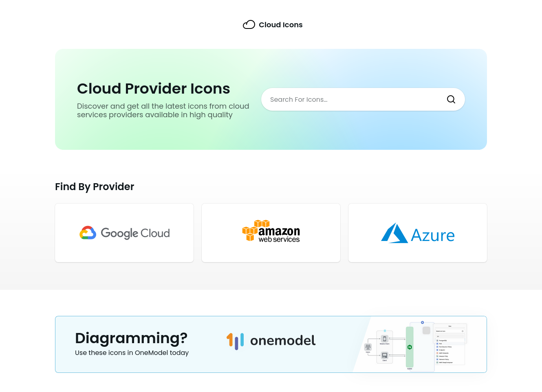Open the Amazon Web Services provider card
542x392 pixels.
[271, 233]
